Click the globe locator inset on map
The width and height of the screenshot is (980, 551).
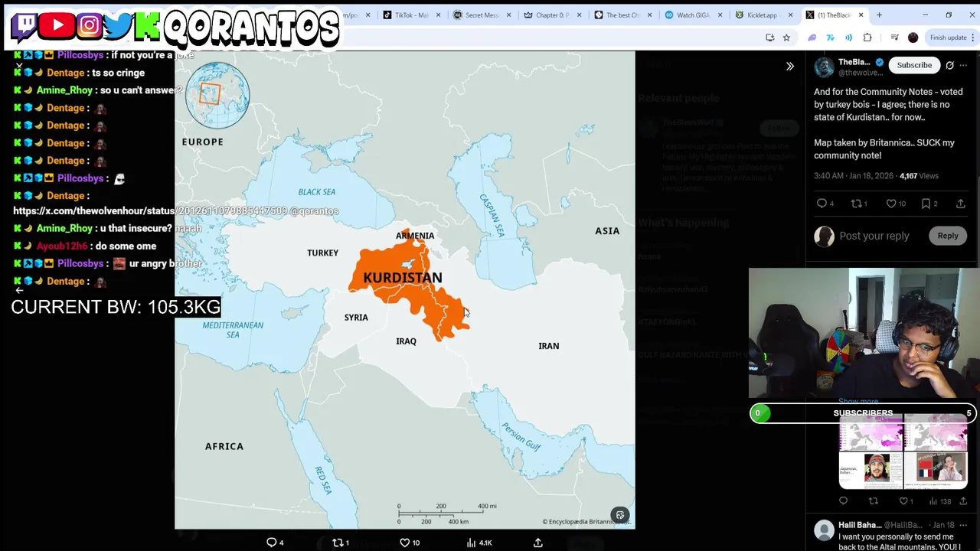tap(217, 95)
